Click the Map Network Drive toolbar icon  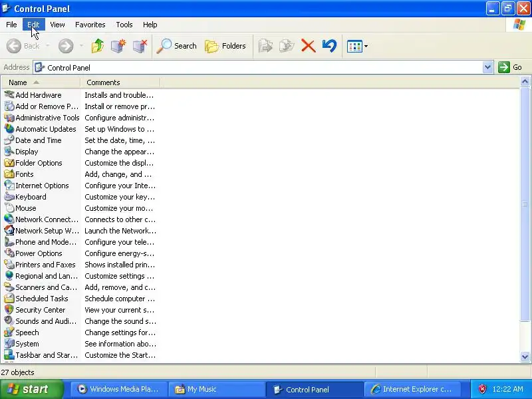pyautogui.click(x=118, y=46)
